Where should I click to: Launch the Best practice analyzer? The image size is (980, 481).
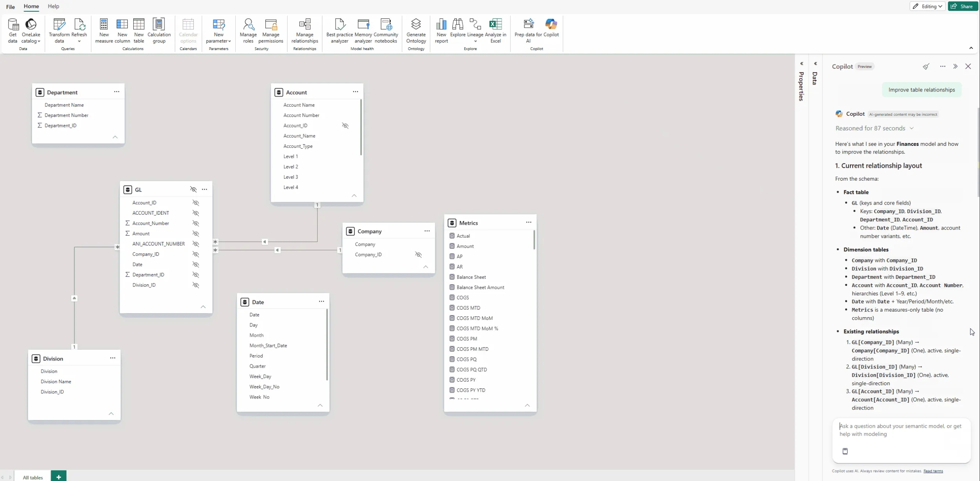pyautogui.click(x=339, y=31)
